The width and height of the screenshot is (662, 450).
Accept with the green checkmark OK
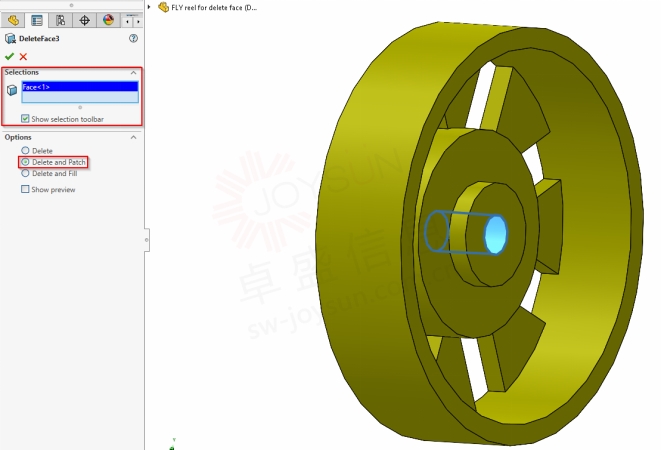tap(10, 56)
